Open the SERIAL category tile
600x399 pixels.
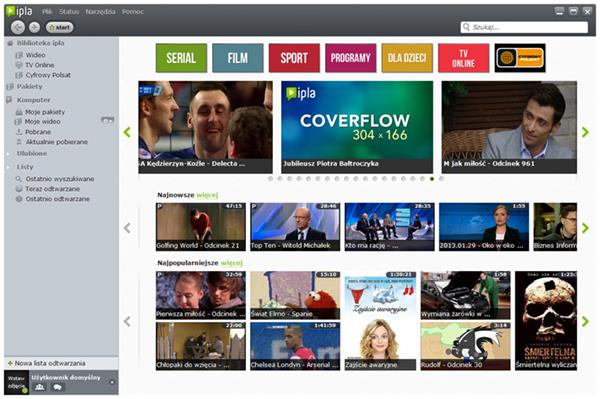(x=181, y=58)
